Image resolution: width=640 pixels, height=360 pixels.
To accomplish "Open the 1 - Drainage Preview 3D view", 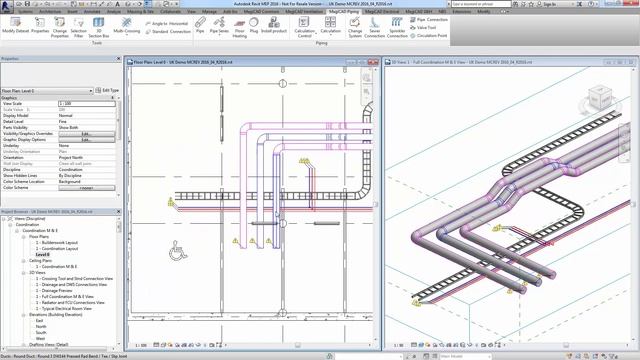I will point(54,291).
